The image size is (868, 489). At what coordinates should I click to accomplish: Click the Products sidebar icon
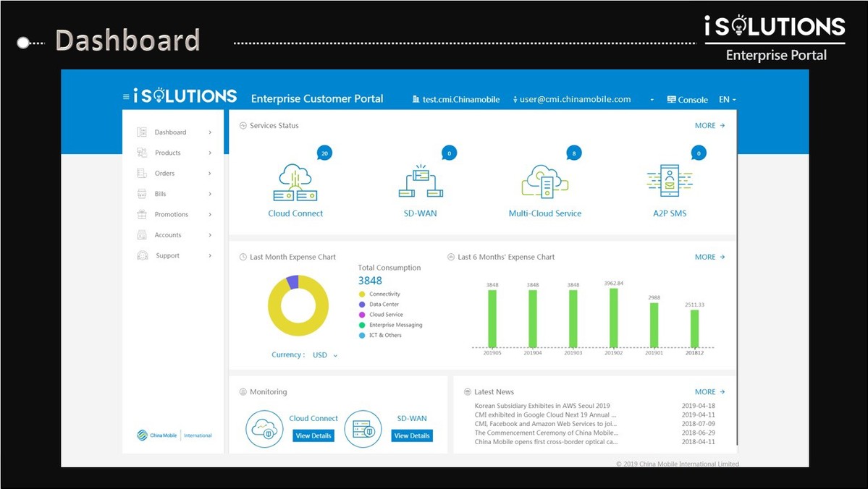click(x=142, y=153)
